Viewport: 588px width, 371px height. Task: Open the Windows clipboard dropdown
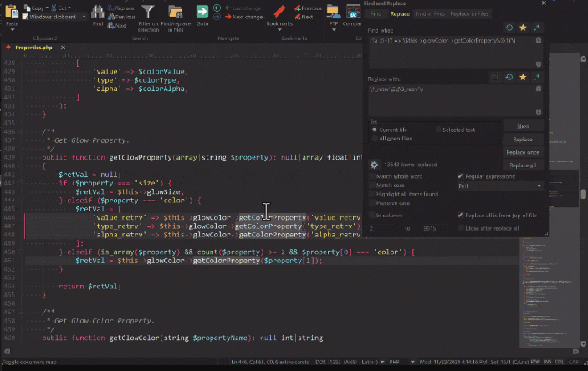coord(84,17)
